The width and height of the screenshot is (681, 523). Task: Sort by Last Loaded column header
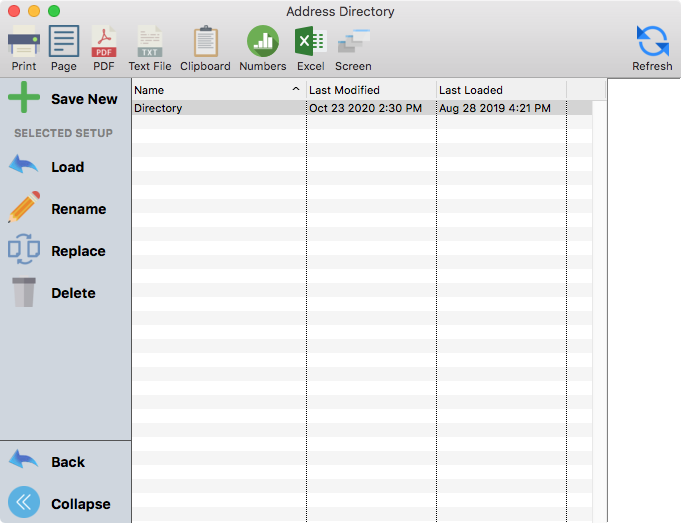pyautogui.click(x=500, y=90)
